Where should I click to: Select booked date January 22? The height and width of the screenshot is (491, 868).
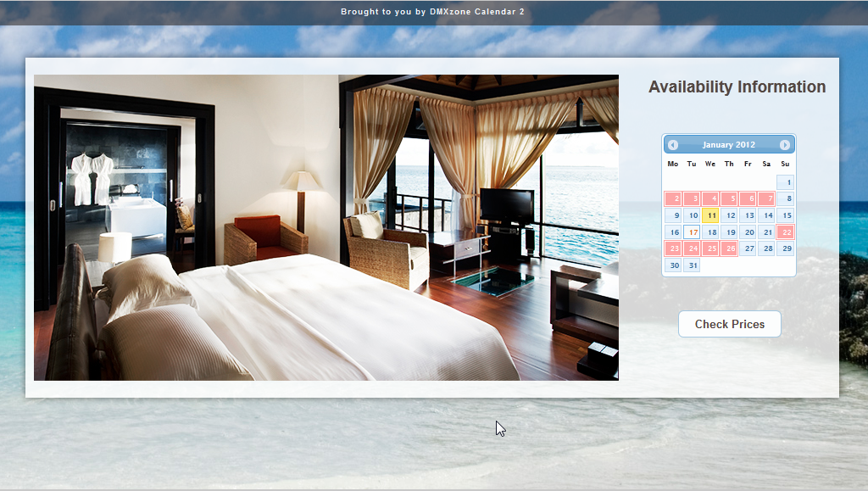pyautogui.click(x=785, y=232)
